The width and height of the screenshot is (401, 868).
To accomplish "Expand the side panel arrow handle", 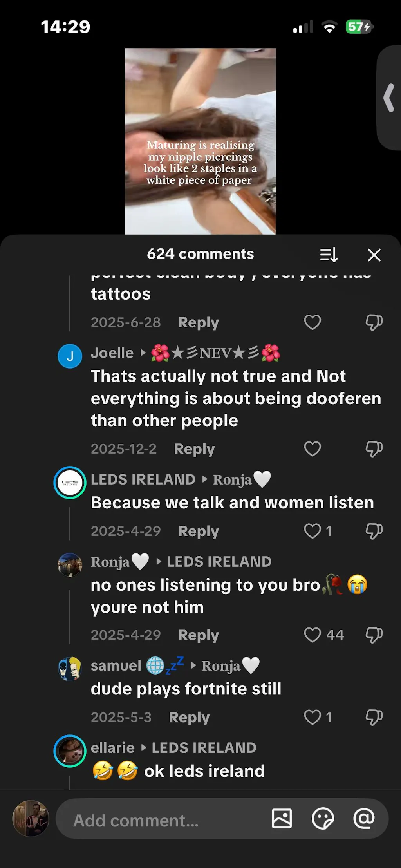I will pyautogui.click(x=389, y=98).
